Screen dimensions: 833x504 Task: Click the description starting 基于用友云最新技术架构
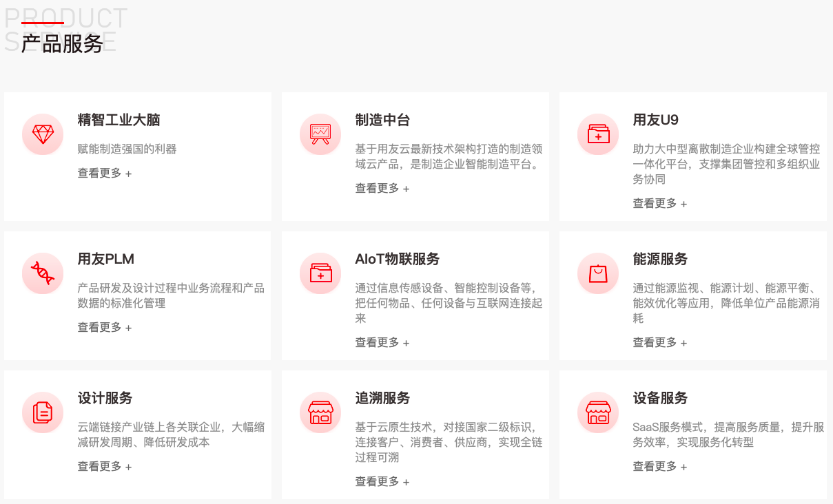[x=449, y=157]
